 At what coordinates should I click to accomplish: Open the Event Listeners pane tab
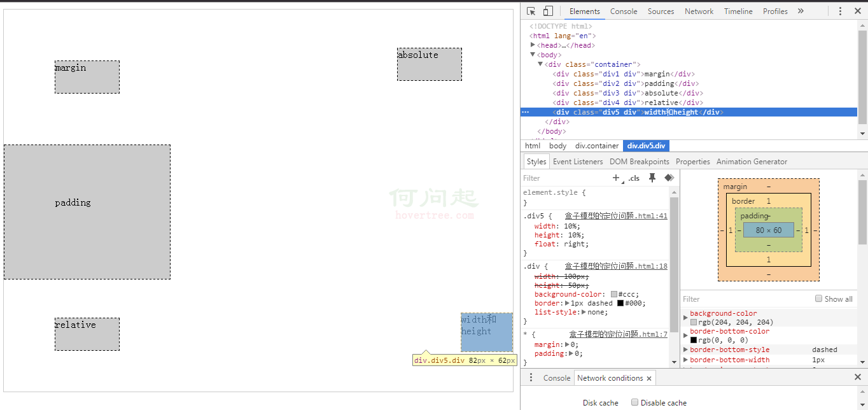(578, 162)
